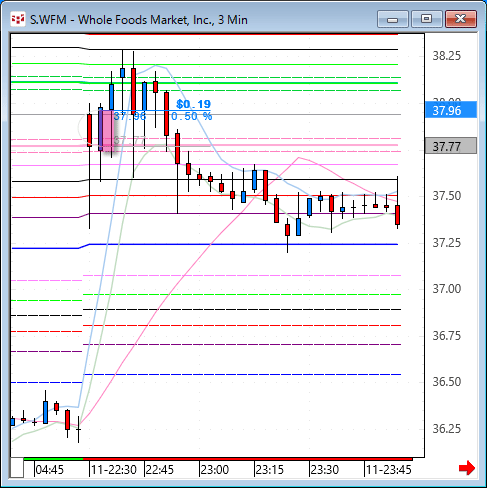This screenshot has height=488, width=487.
Task: Click the 36.25 price axis label
Action: point(447,428)
